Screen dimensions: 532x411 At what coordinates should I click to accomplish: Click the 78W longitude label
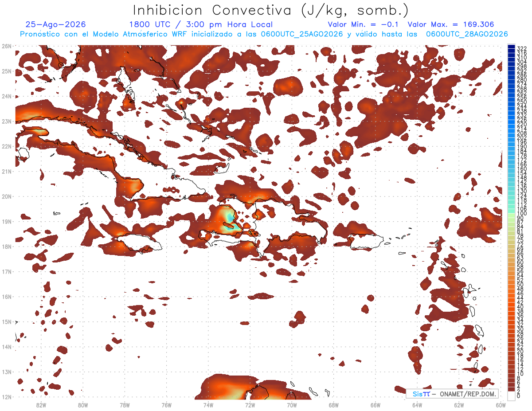(125, 405)
